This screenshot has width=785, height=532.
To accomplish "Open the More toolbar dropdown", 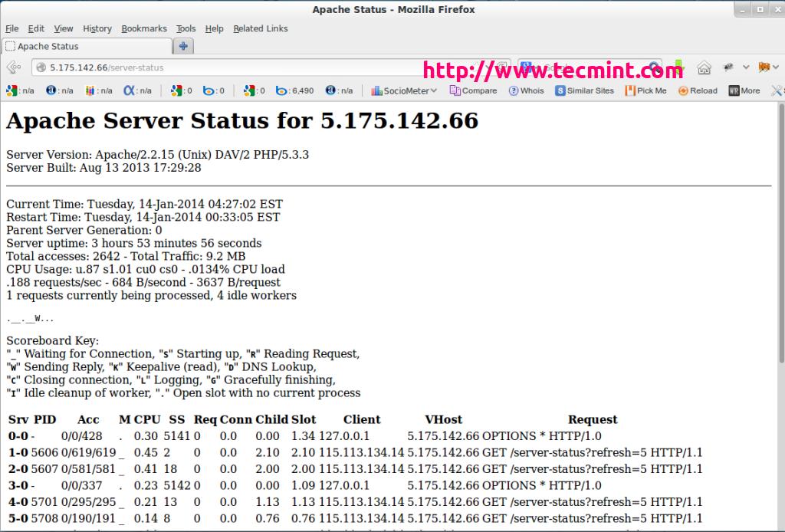I will (744, 90).
